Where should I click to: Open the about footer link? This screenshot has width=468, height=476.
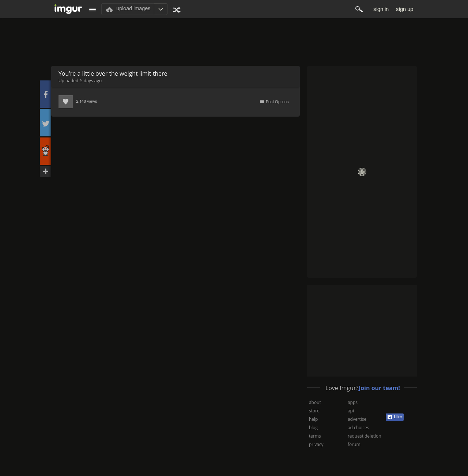[x=315, y=403]
